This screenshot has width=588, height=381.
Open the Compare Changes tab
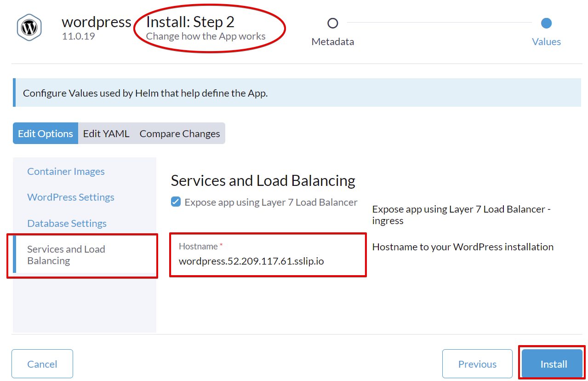point(180,133)
